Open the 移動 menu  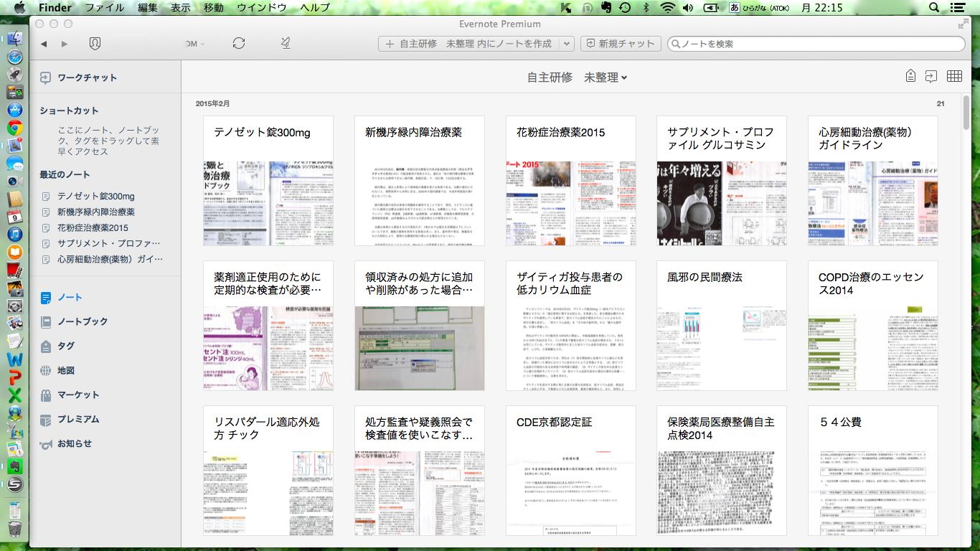point(214,8)
